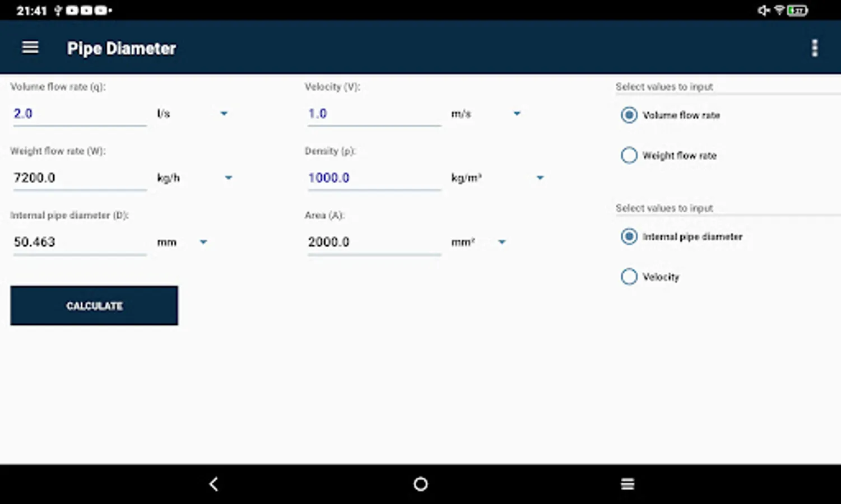Select the Volume flow rate radio button
This screenshot has height=504, width=841.
(629, 115)
